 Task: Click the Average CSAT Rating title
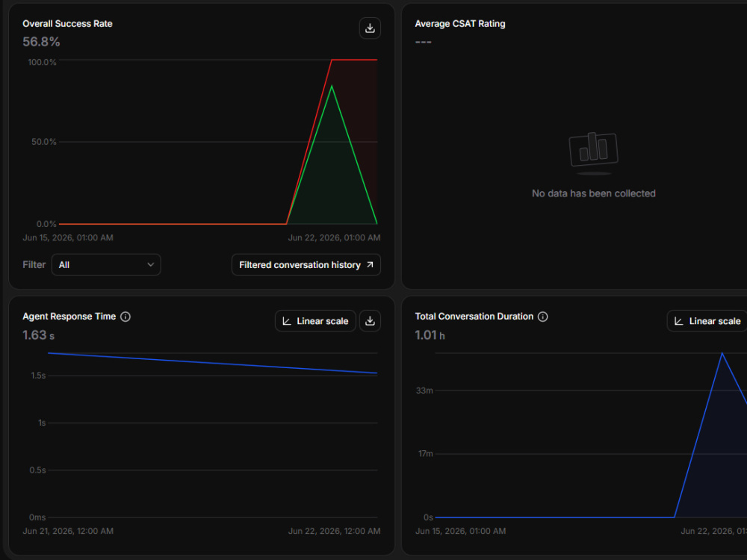[x=459, y=24]
